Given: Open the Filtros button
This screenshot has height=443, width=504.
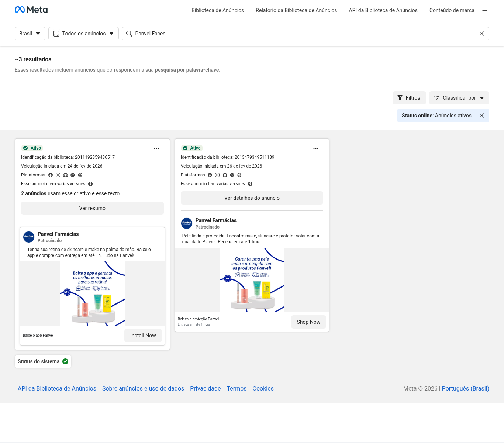Looking at the screenshot, I should [x=409, y=98].
